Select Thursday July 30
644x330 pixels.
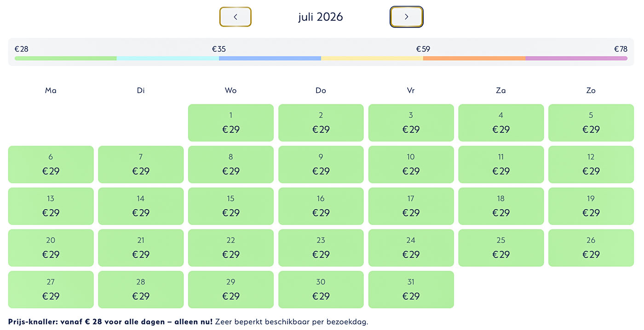click(x=321, y=290)
